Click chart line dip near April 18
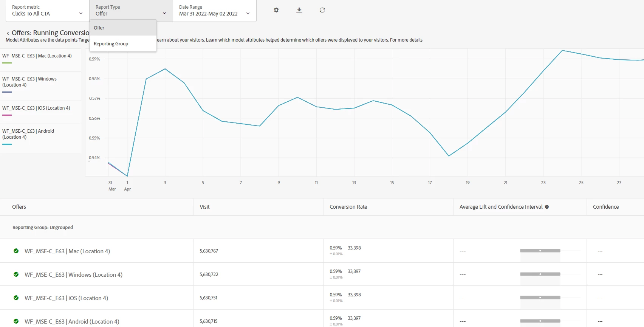 449,156
